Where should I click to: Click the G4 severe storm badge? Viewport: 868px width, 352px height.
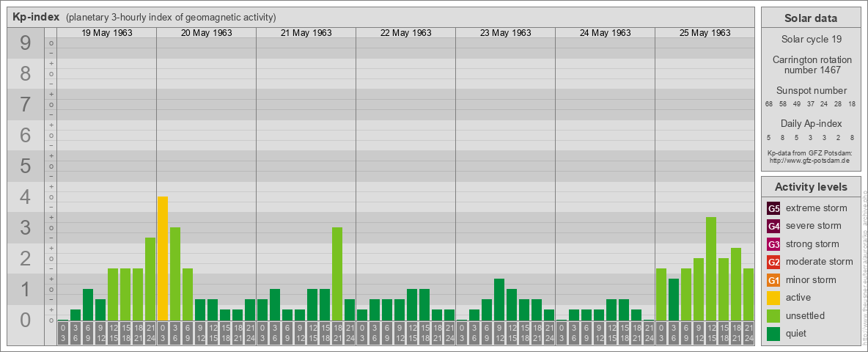pyautogui.click(x=773, y=227)
